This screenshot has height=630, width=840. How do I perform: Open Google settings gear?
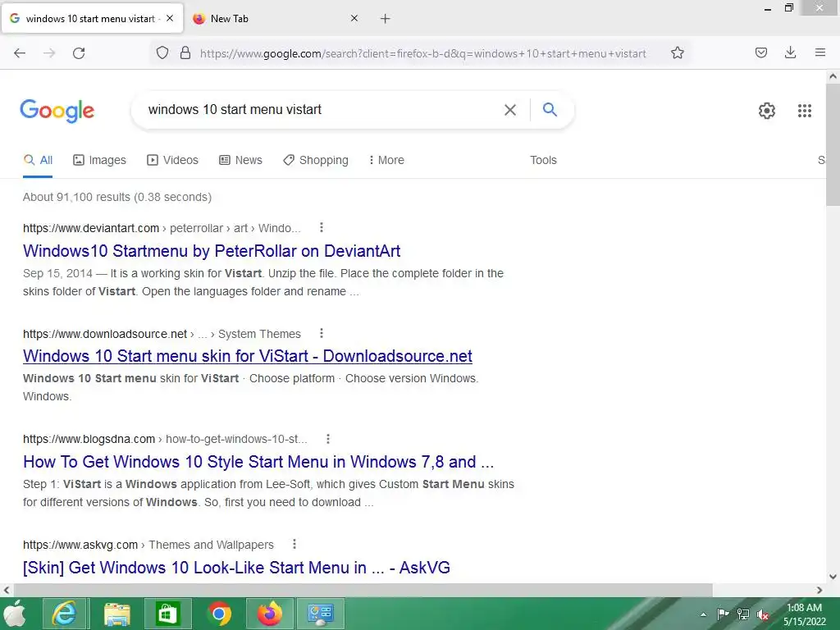[767, 111]
